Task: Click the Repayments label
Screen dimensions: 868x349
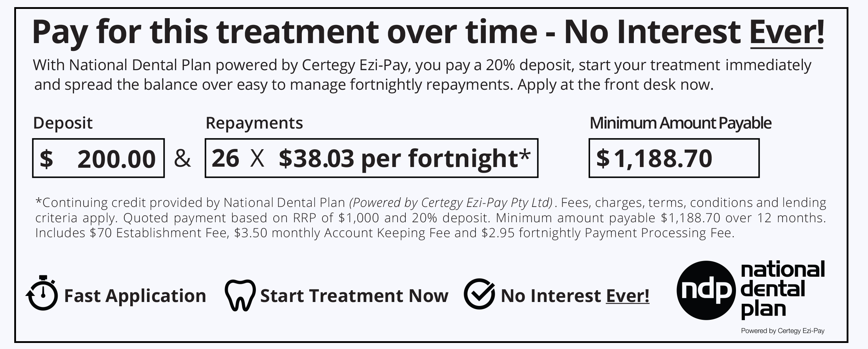Action: [x=254, y=123]
